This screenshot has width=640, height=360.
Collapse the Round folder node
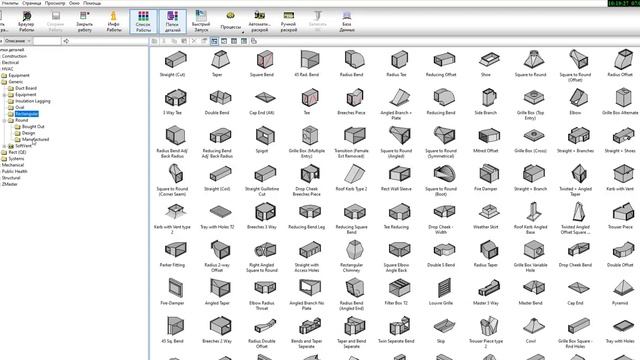(x=4, y=120)
